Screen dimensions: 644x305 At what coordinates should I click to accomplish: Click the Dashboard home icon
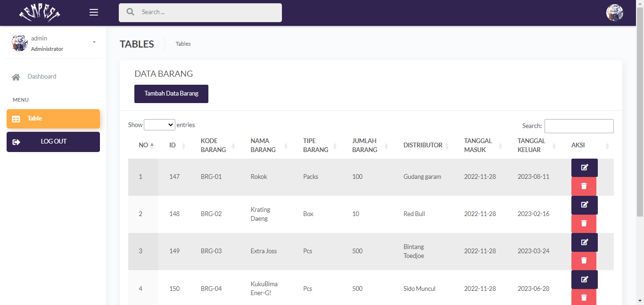pyautogui.click(x=16, y=77)
